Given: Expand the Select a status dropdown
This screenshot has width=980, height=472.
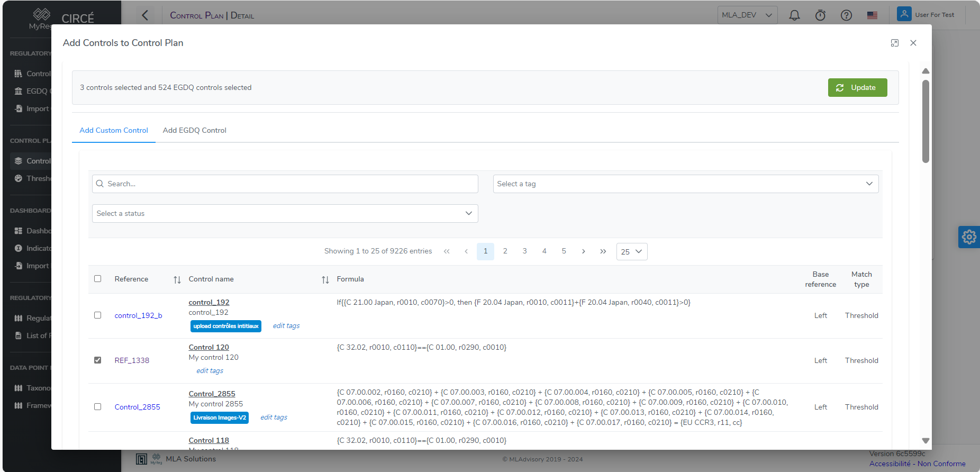Looking at the screenshot, I should pyautogui.click(x=285, y=213).
